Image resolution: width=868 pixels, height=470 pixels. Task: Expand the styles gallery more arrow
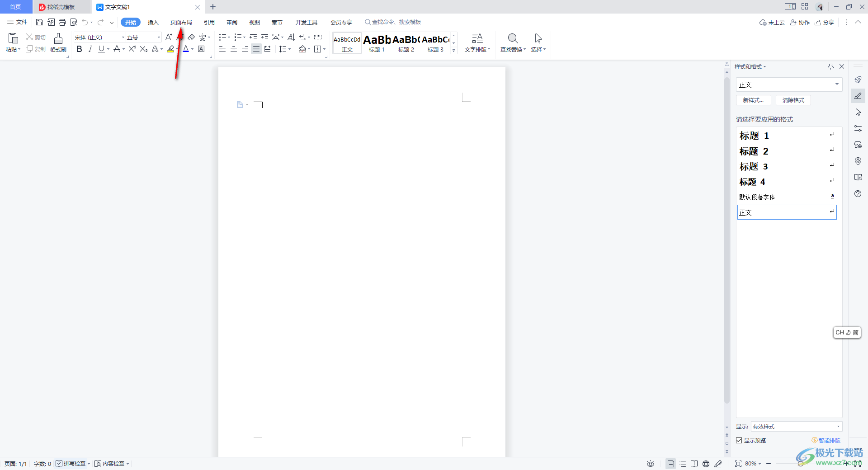point(454,51)
